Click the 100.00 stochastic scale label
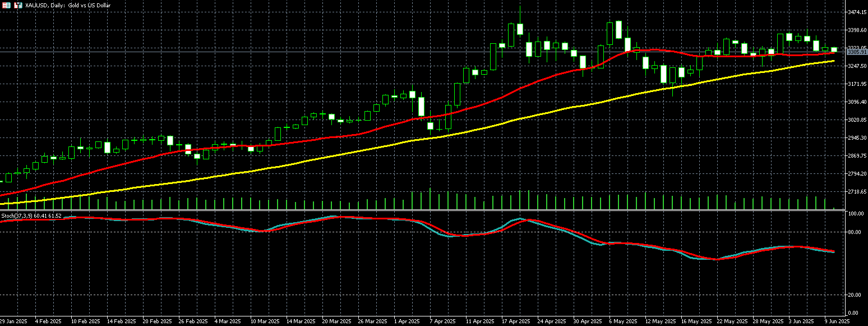This screenshot has width=868, height=326. click(856, 214)
